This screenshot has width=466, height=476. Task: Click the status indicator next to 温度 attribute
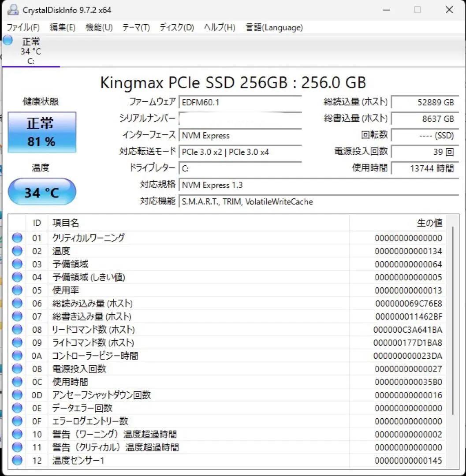tap(17, 251)
